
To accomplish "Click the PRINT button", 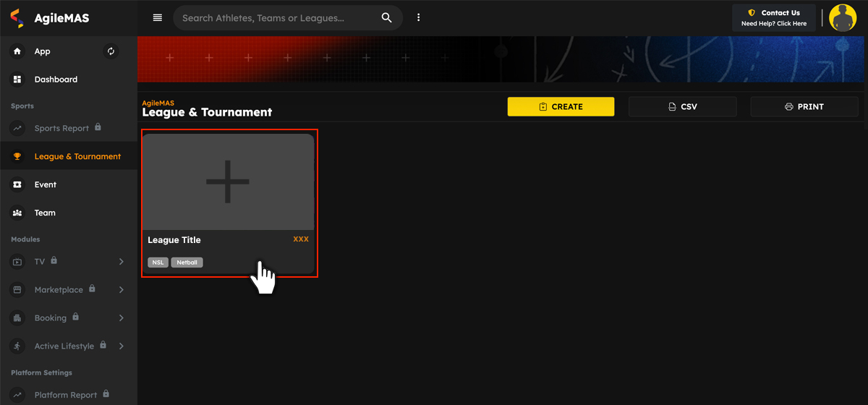I will [804, 107].
